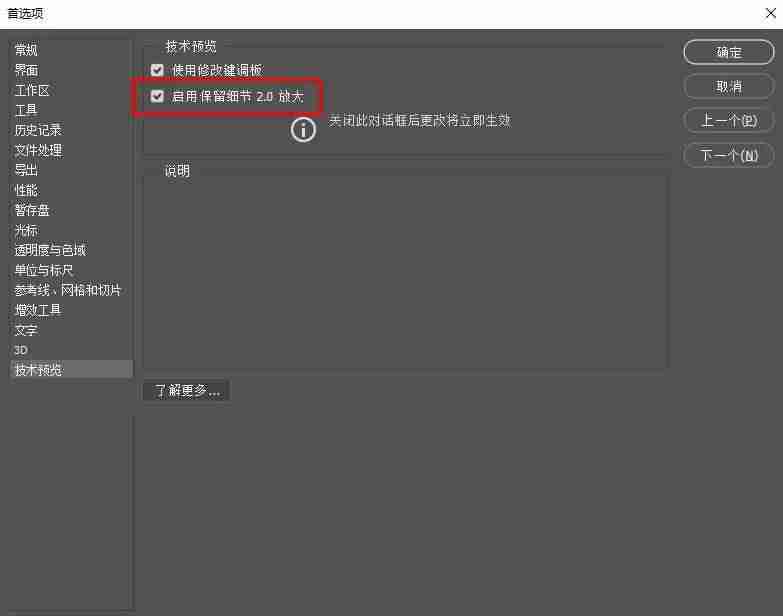The width and height of the screenshot is (783, 616).
Task: Select 光标 preferences category
Action: 26,230
